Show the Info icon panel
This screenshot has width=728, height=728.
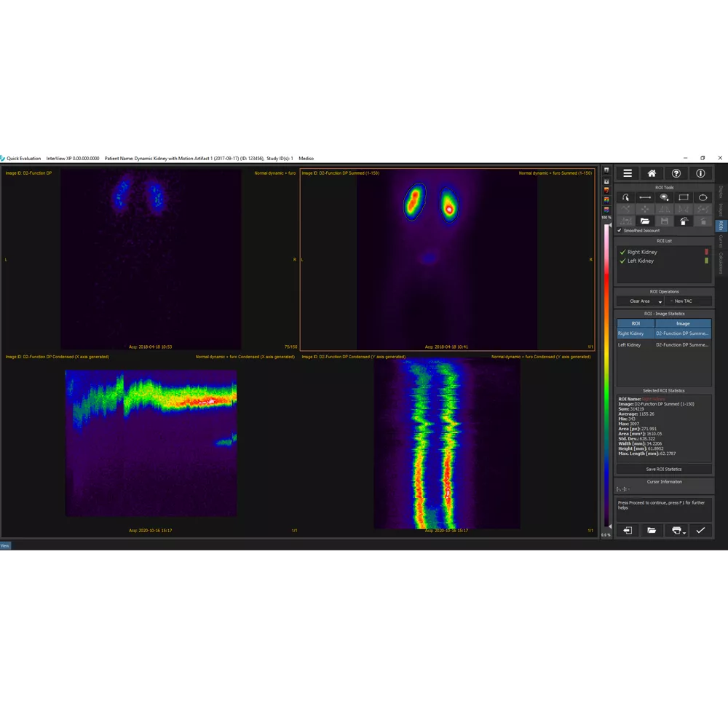point(700,173)
